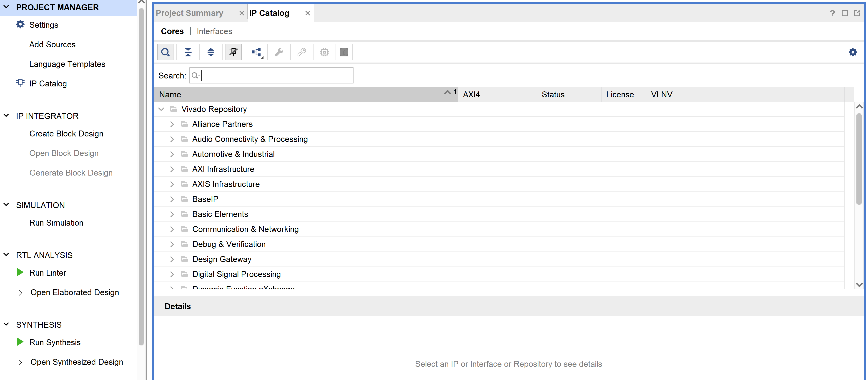Click the compatible families chip icon
868x380 pixels.
pos(324,52)
